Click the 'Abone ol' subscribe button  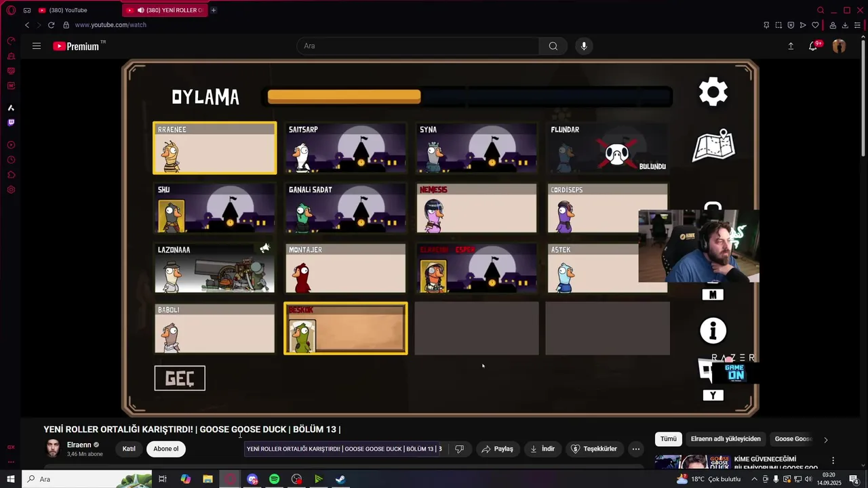tap(165, 449)
